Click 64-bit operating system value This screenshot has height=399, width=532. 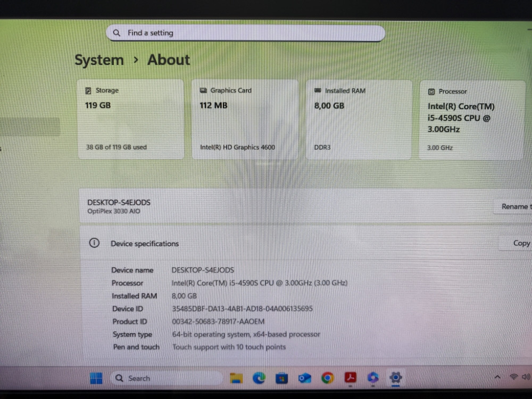point(246,334)
